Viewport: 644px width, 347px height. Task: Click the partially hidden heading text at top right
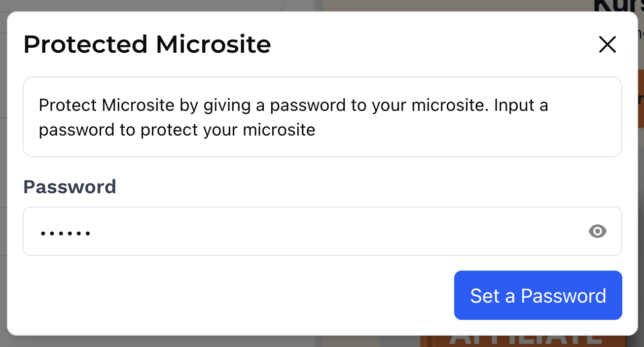616,6
